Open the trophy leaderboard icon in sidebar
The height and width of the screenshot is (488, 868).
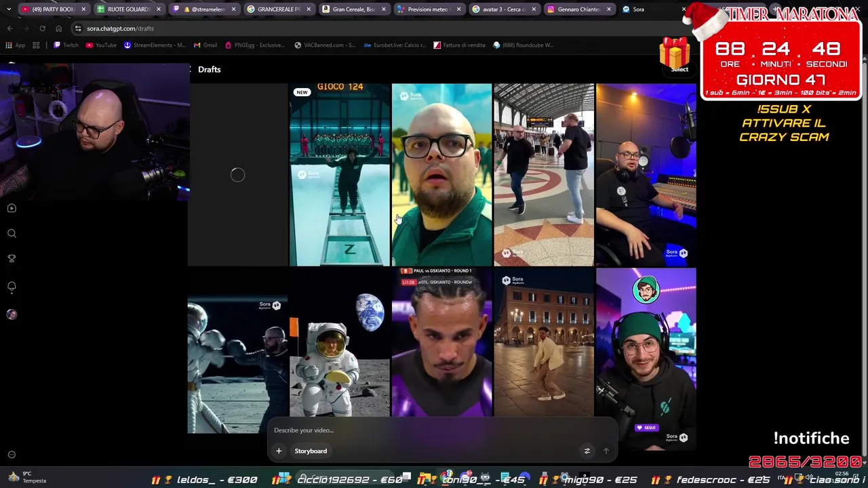point(12,258)
